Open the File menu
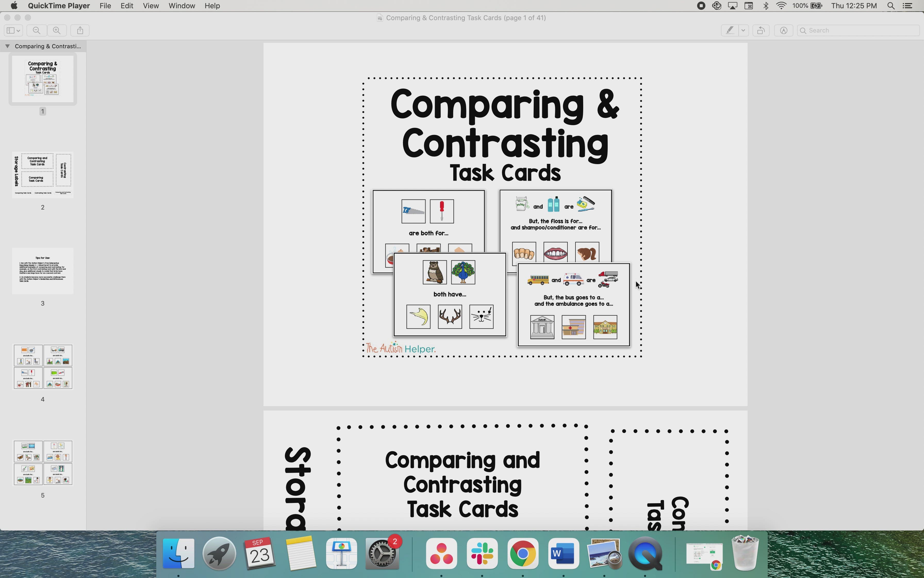924x578 pixels. click(105, 6)
